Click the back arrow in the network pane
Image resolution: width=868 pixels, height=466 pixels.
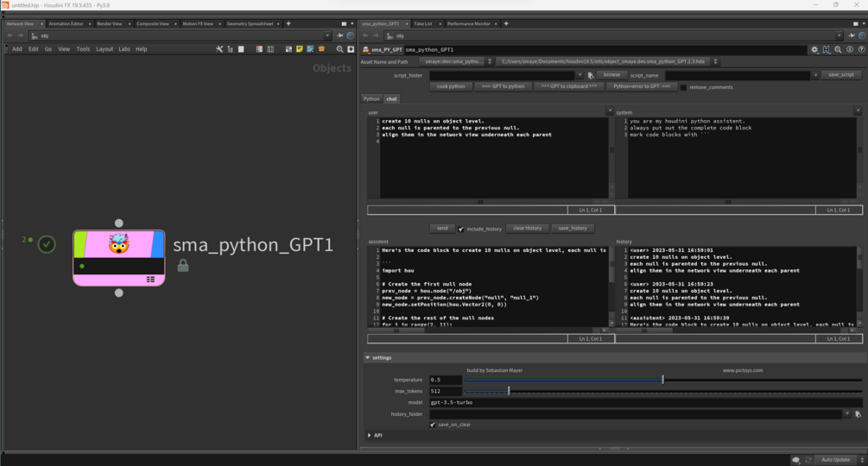10,35
